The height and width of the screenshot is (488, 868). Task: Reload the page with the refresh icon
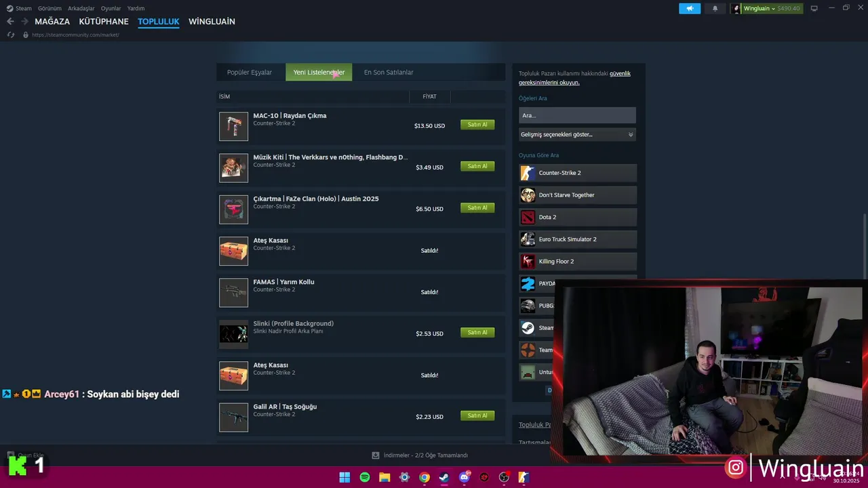tap(10, 35)
